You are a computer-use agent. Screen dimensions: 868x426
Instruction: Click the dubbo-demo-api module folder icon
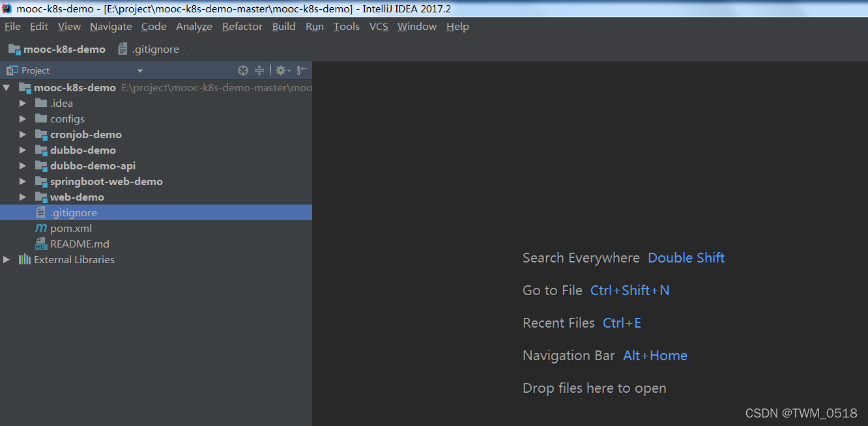(x=41, y=165)
